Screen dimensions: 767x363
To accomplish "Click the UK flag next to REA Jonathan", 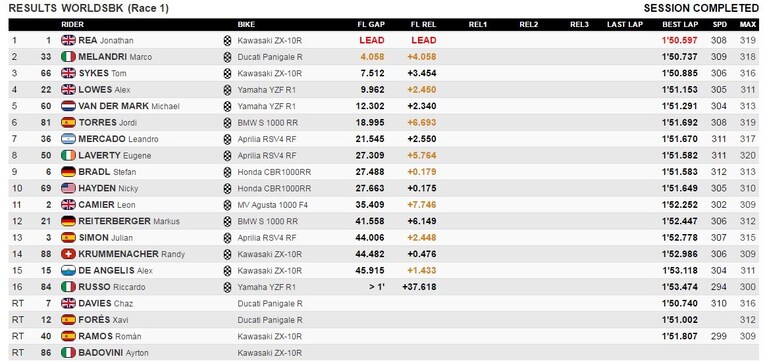I will coord(68,40).
